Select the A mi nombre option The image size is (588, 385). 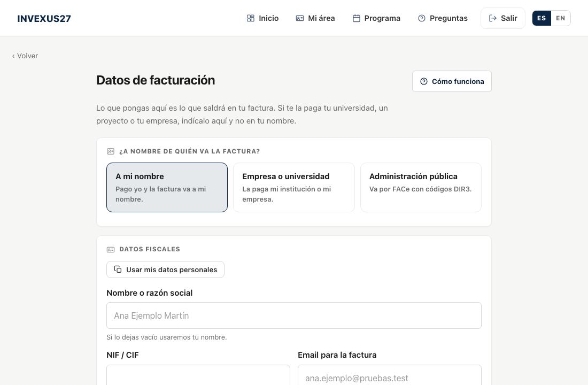(x=167, y=187)
